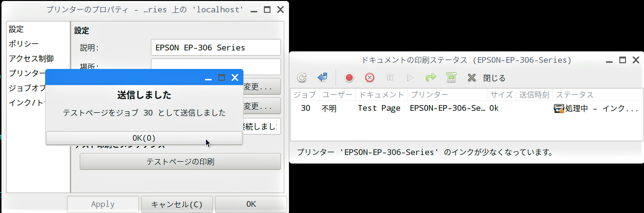Select ポリシー in the sidebar list
The height and width of the screenshot is (213, 644).
(23, 44)
